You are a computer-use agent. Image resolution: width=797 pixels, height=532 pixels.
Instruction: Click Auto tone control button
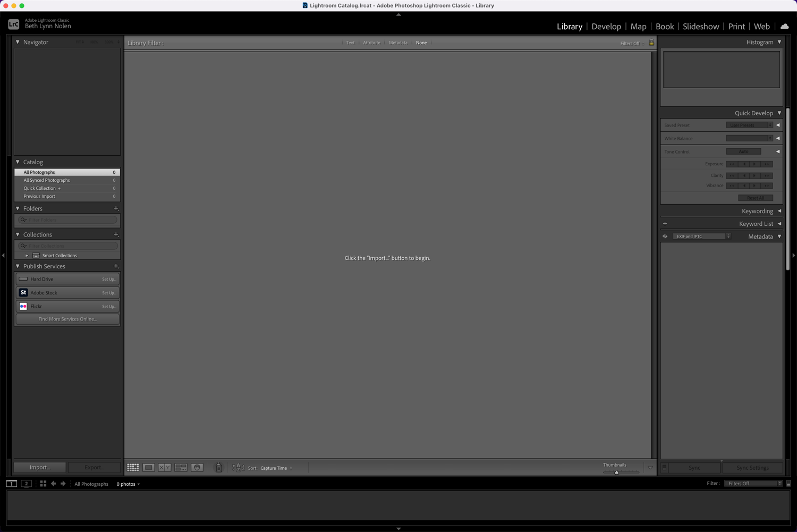click(x=743, y=151)
